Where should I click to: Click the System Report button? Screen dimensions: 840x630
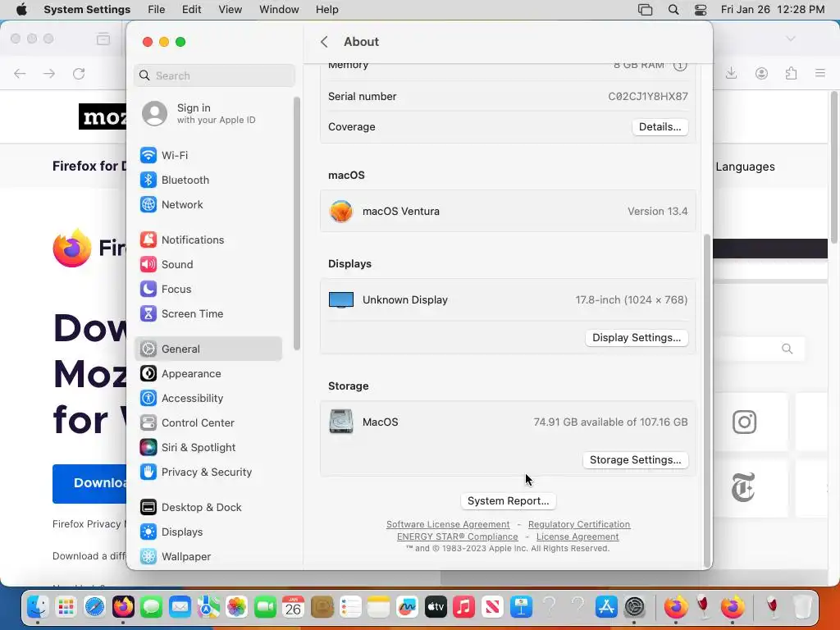[509, 501]
